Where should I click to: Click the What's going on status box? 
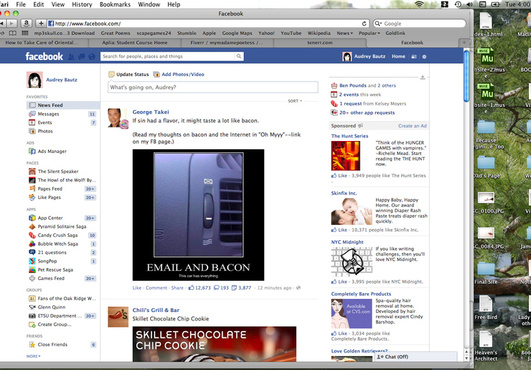(213, 87)
